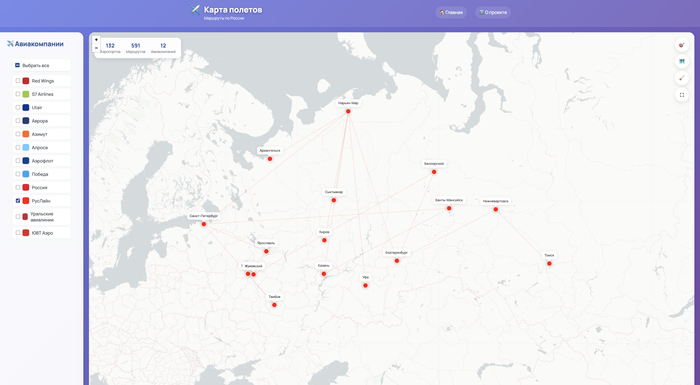Click the Томск city label
Viewport: 700px width, 385px height.
pos(549,255)
